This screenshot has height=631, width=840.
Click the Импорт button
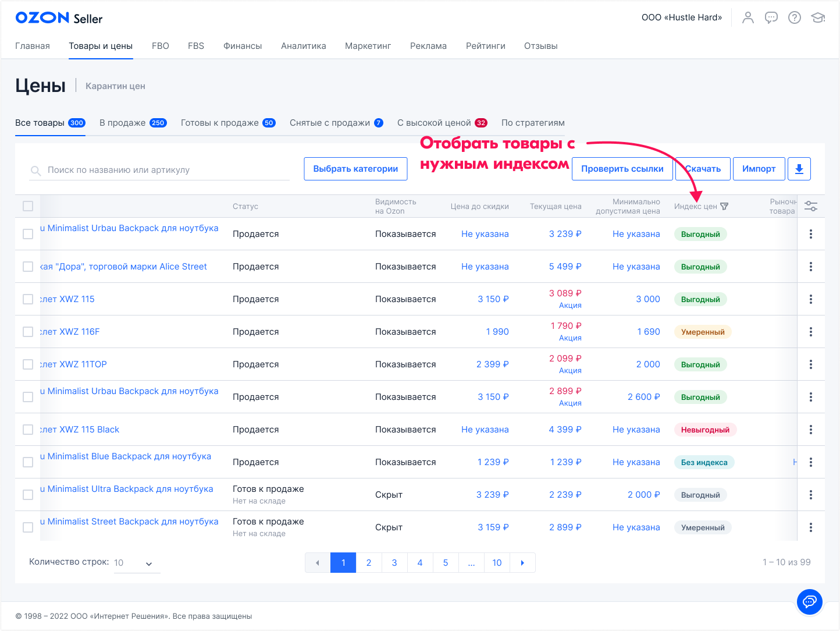point(759,169)
